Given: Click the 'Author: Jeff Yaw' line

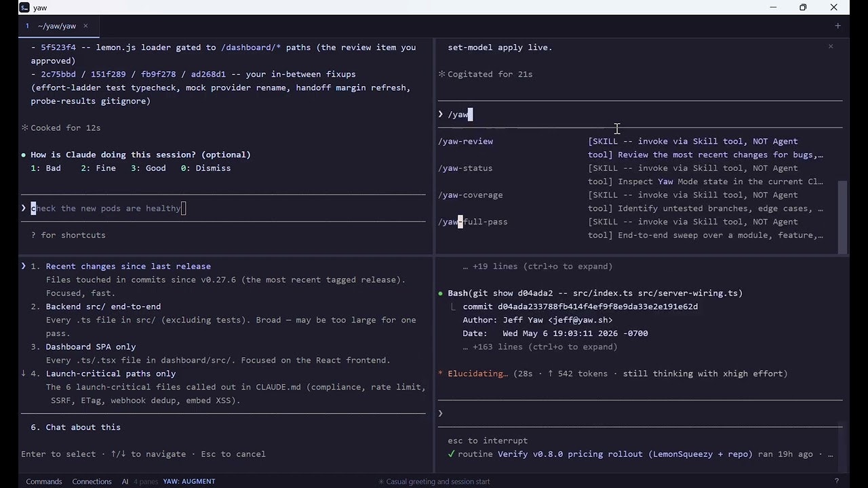Looking at the screenshot, I should pyautogui.click(x=538, y=320).
